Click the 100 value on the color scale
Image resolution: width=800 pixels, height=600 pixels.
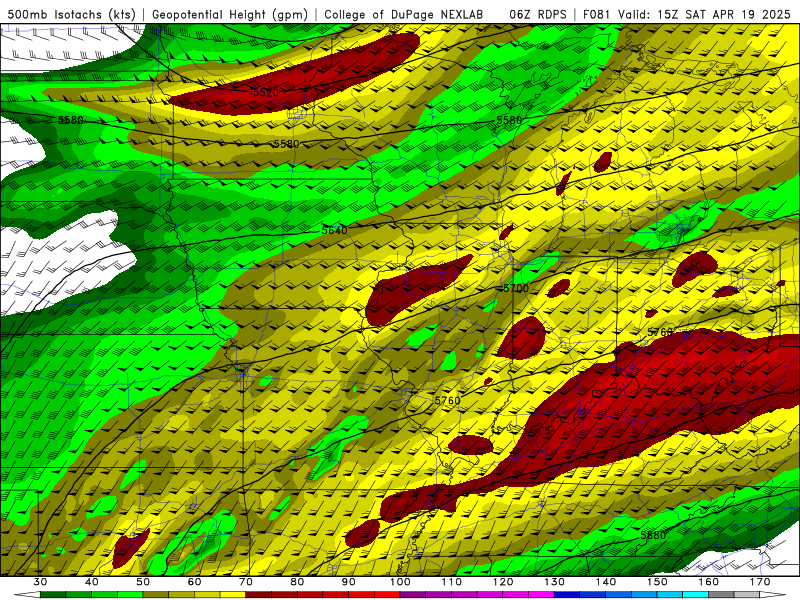pos(400,582)
